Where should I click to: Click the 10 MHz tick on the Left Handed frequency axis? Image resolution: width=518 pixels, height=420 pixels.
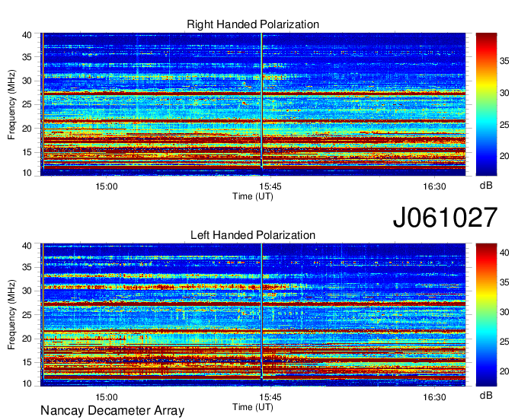point(27,383)
